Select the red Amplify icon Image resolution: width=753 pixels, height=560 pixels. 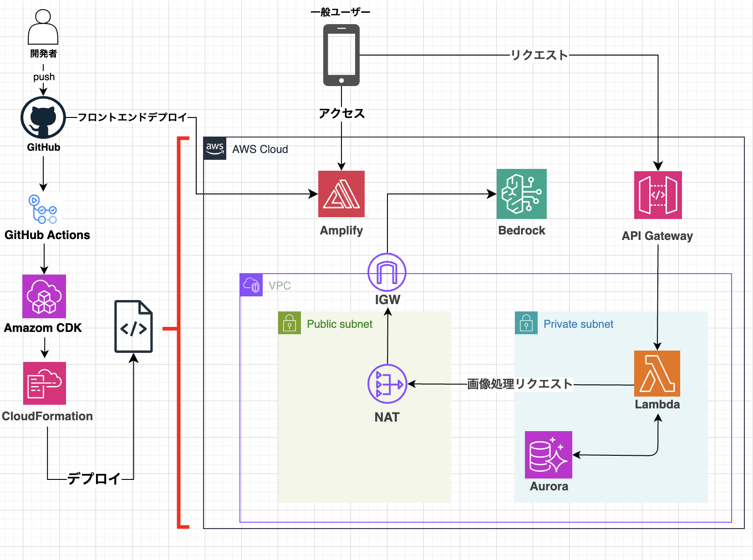click(x=341, y=194)
